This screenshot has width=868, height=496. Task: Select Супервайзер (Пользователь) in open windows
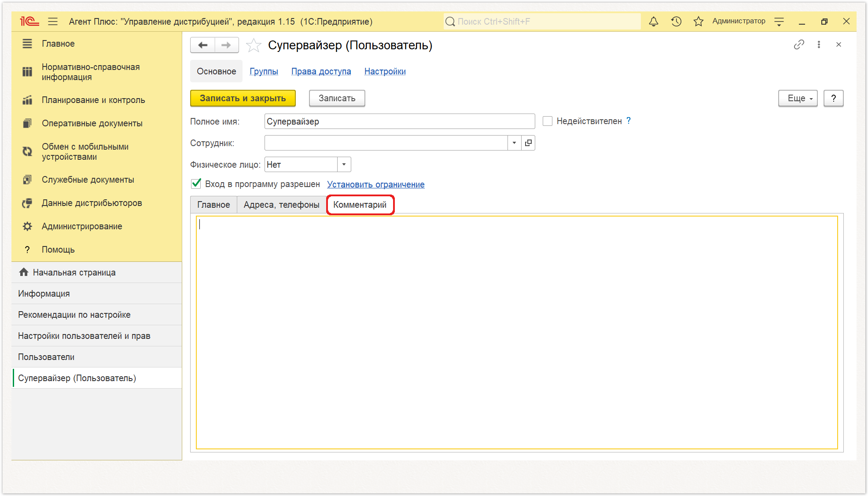coord(97,378)
